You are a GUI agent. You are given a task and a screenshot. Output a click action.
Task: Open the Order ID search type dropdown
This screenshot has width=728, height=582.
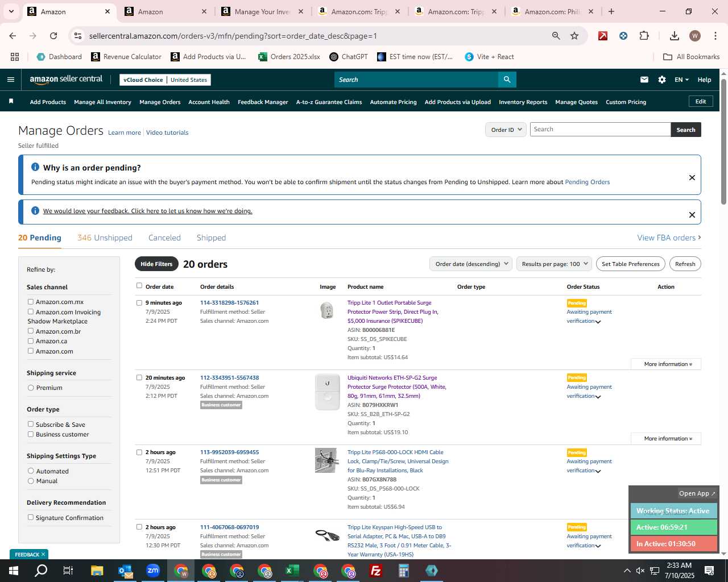pyautogui.click(x=506, y=130)
